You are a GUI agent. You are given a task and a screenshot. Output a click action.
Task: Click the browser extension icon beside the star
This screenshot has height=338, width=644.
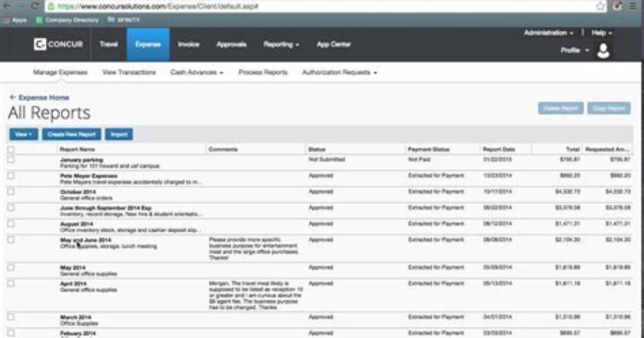click(617, 6)
